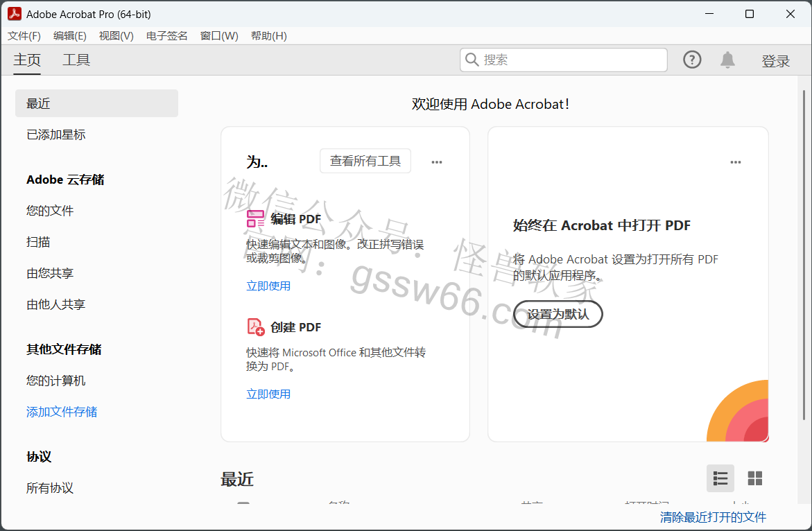Image resolution: width=812 pixels, height=531 pixels.
Task: Click the Create PDF tool icon
Action: pyautogui.click(x=255, y=327)
